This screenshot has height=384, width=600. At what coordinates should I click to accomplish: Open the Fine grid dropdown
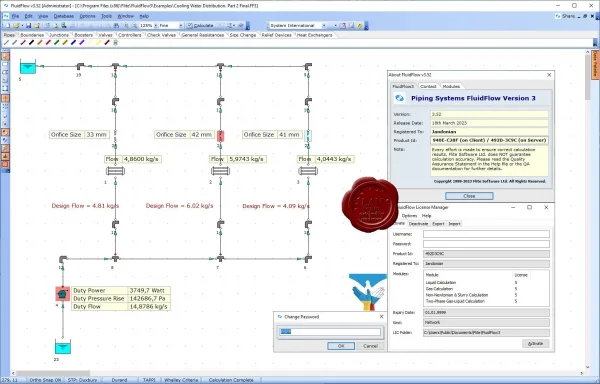coord(181,26)
